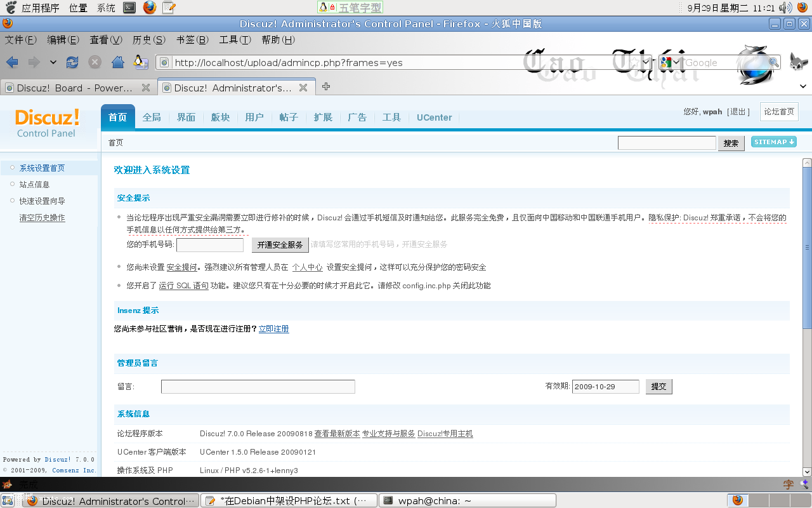
Task: Open the 立即注册 registration link
Action: point(273,329)
